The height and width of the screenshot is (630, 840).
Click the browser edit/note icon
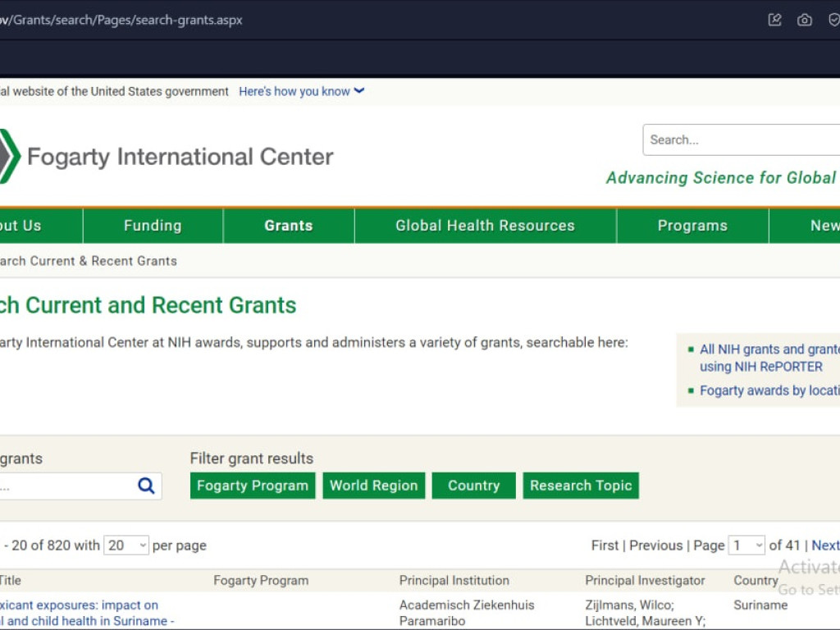point(774,20)
